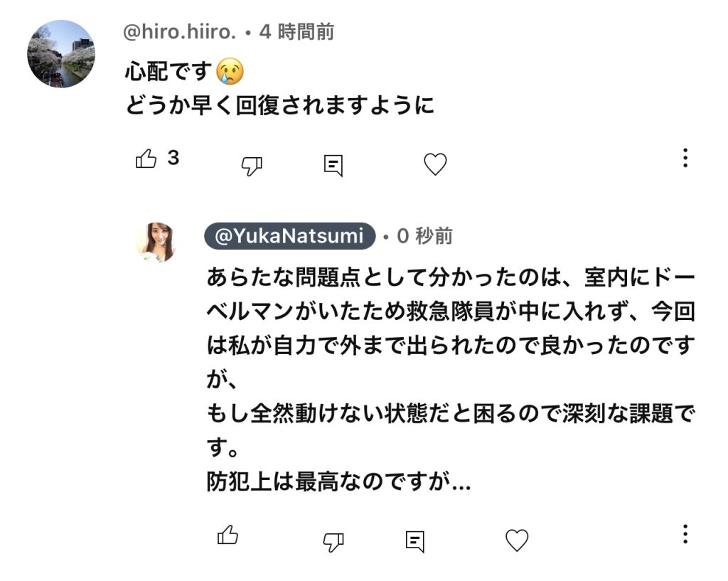Dislike the YukaNatsumi reply
This screenshot has height=581, width=728.
tap(333, 542)
